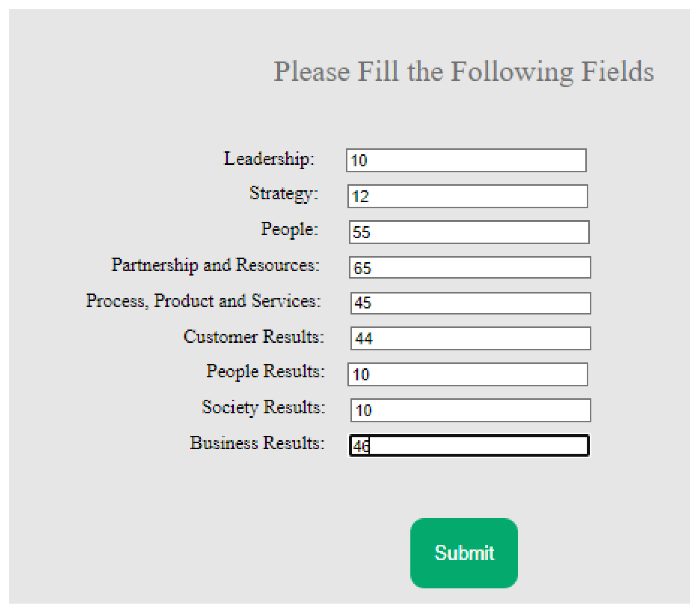Select the People Results text box
This screenshot has height=614, width=700.
coord(467,374)
